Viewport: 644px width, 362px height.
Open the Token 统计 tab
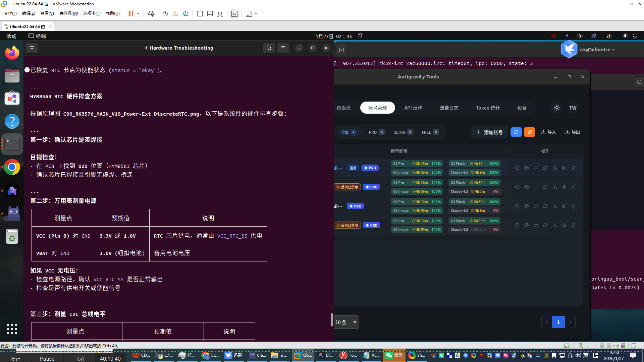tap(488, 108)
